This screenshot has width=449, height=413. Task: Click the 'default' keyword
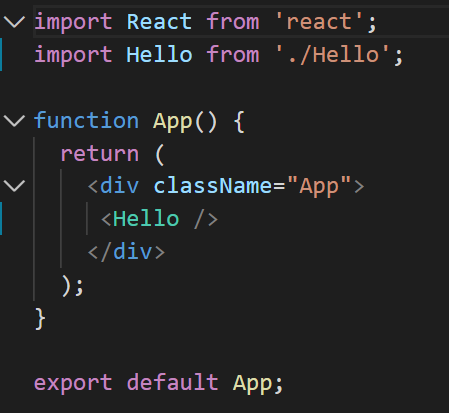[173, 382]
